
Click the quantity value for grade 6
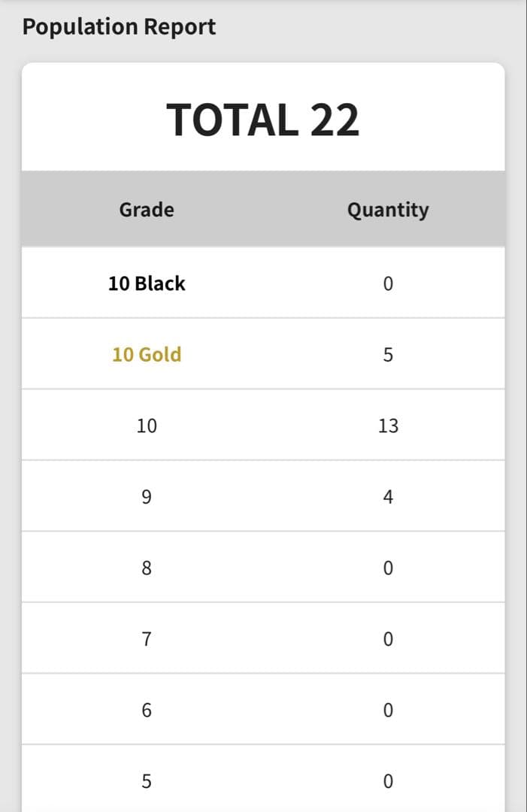pyautogui.click(x=388, y=710)
